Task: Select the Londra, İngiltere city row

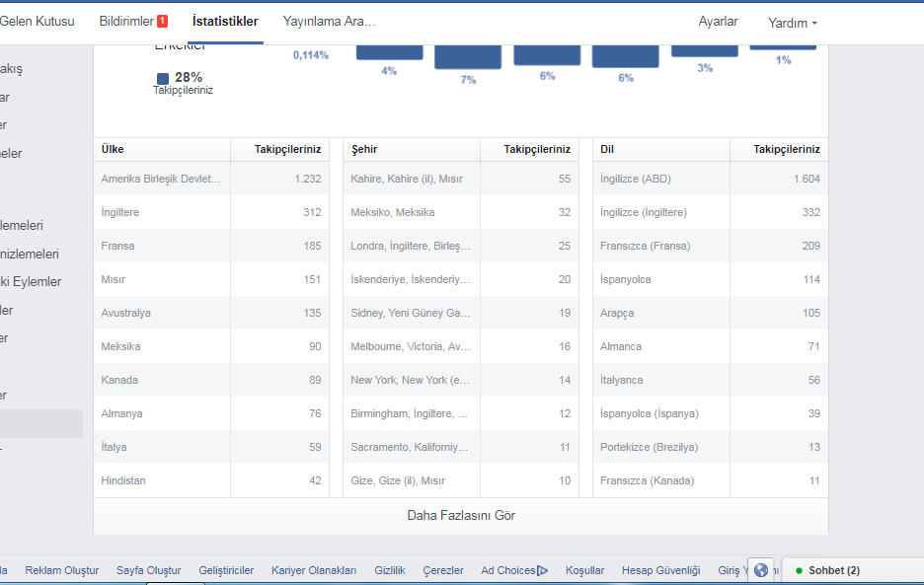Action: (461, 246)
